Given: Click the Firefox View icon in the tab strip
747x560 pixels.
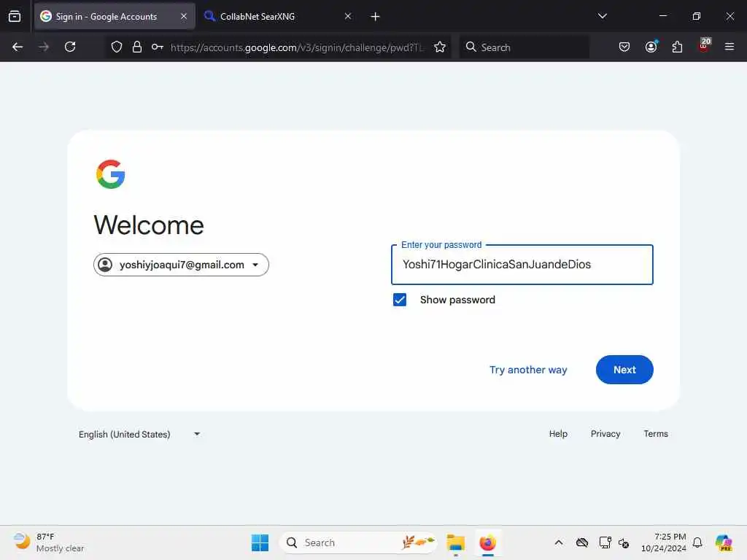Looking at the screenshot, I should 15,16.
